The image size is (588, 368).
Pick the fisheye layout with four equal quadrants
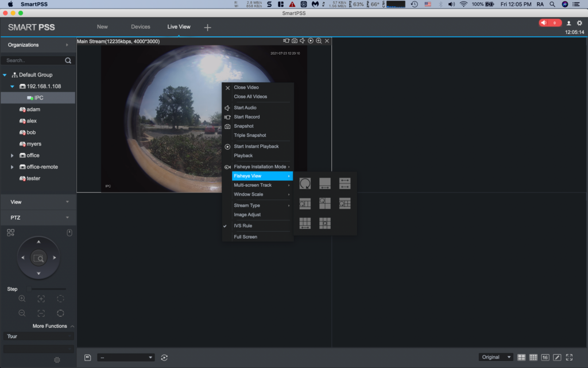click(325, 203)
